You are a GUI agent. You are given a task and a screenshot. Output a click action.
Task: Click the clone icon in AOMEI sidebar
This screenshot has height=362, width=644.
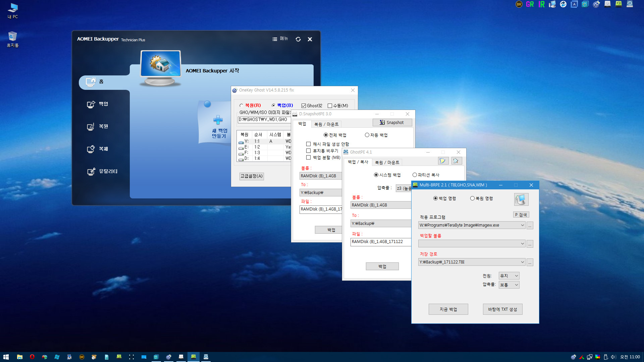click(91, 149)
